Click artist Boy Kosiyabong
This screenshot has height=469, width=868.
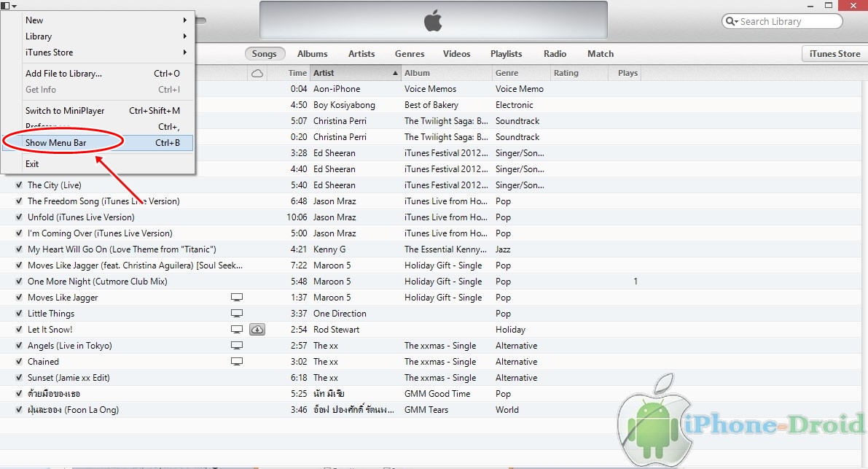344,104
